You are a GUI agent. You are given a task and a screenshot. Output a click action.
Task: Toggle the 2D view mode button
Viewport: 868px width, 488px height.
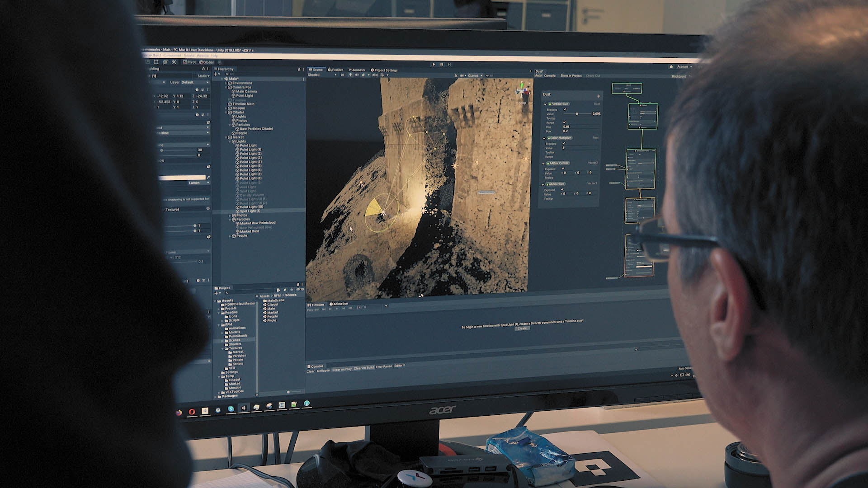(342, 75)
